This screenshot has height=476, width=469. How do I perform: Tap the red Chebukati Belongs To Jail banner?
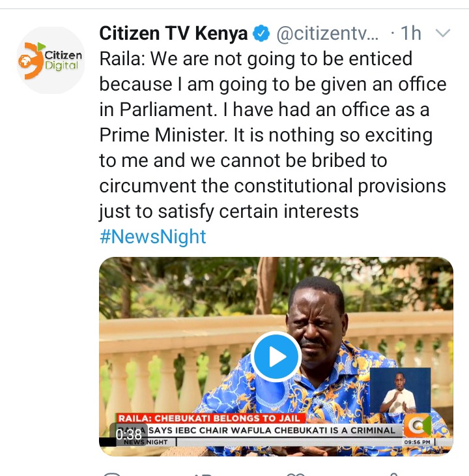[x=209, y=419]
